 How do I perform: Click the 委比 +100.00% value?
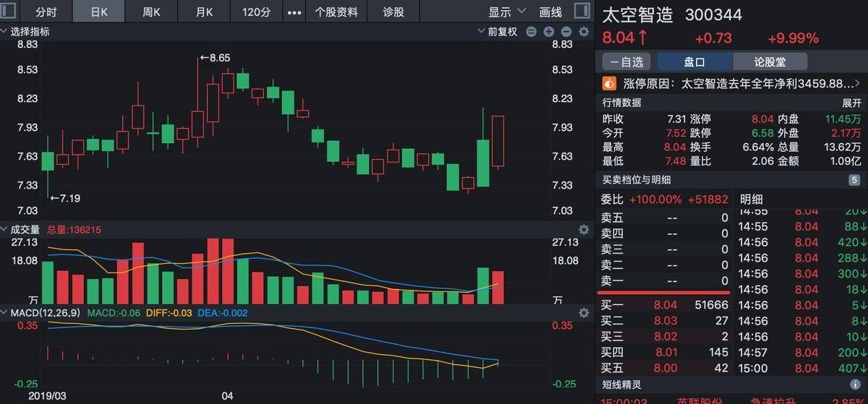coord(655,199)
